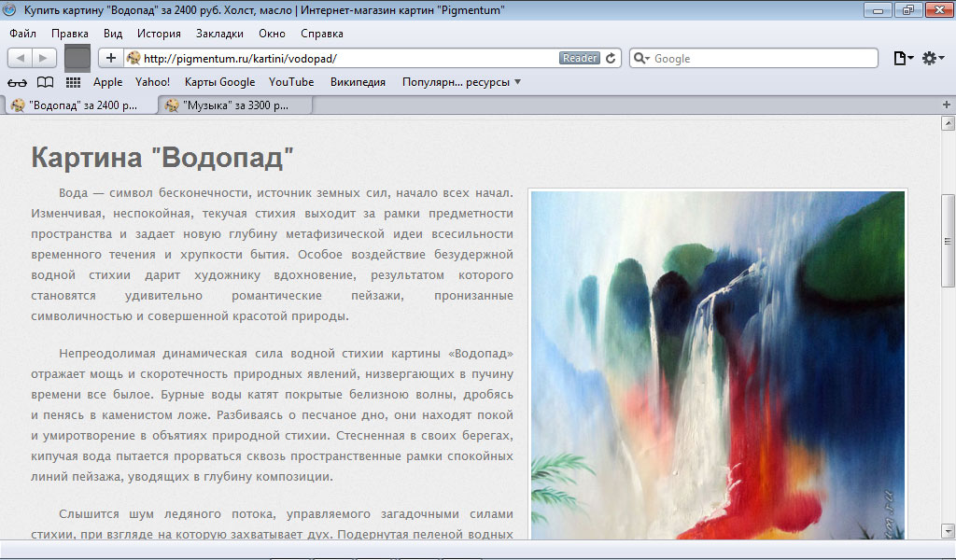Open the page menu icon

903,58
